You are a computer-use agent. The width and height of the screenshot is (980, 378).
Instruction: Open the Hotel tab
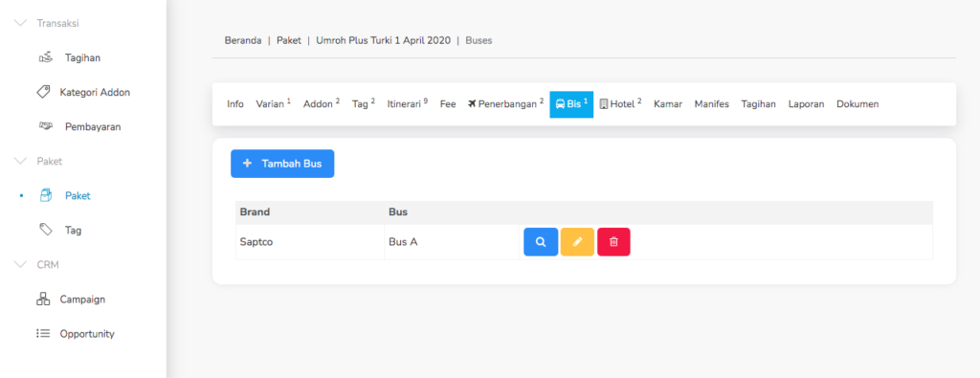pyautogui.click(x=620, y=103)
